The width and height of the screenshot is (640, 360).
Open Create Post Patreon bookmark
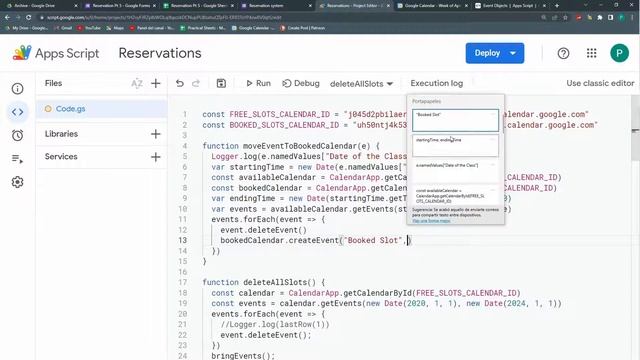coord(302,28)
